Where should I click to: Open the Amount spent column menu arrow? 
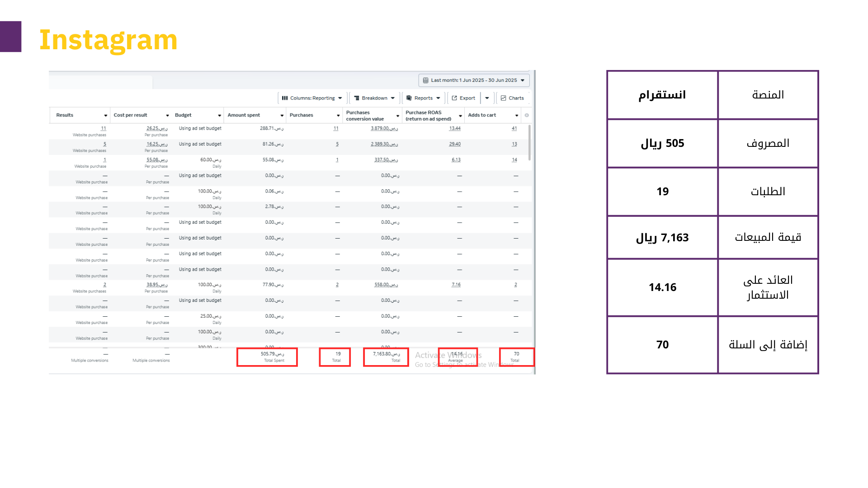click(282, 116)
